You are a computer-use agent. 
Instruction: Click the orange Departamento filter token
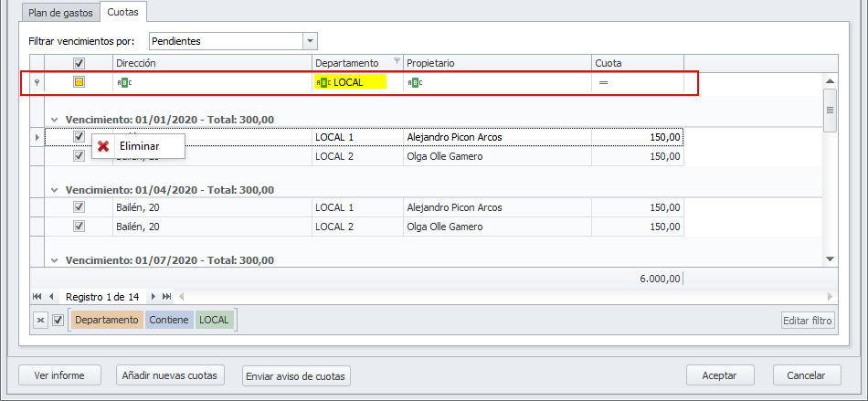point(106,321)
